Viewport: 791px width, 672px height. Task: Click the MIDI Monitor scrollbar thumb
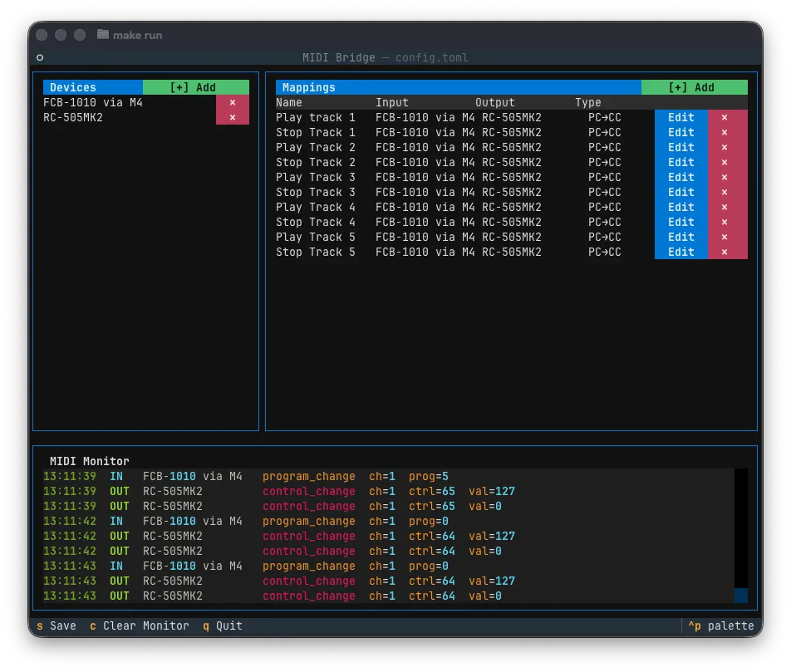[740, 596]
